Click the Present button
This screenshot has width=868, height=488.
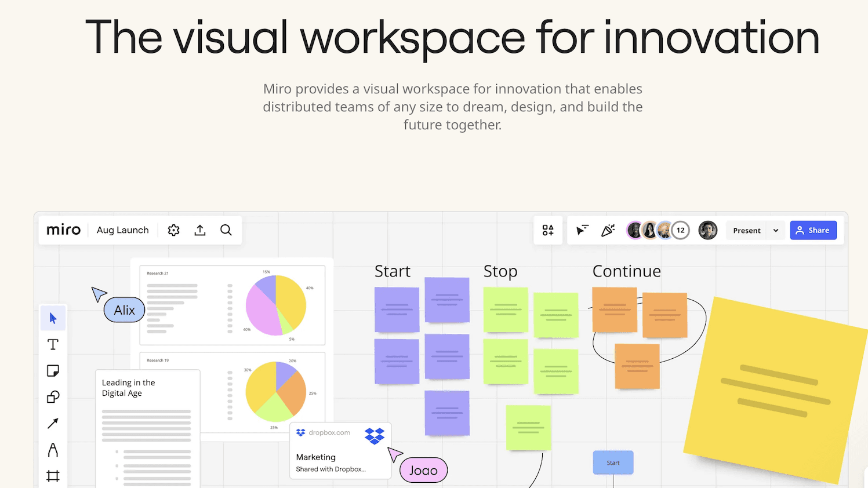tap(746, 231)
